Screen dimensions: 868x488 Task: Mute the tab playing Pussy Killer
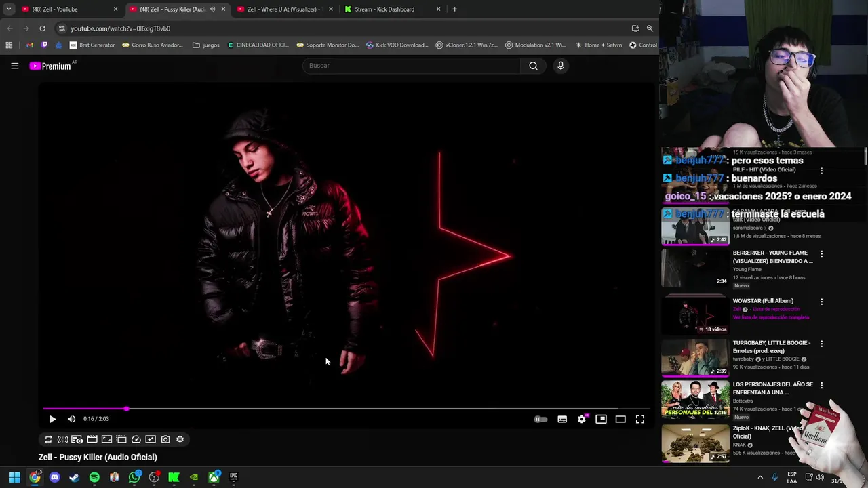212,9
